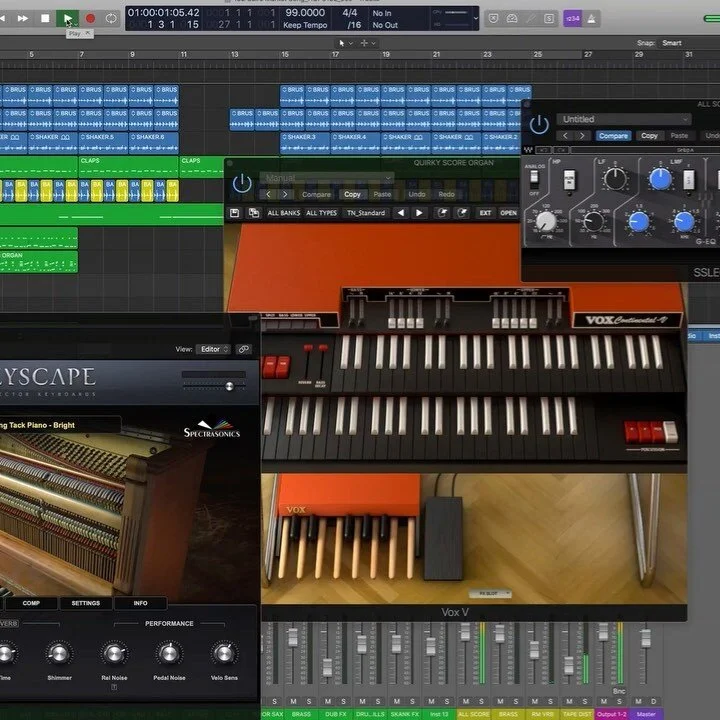Toggle Cycle mode in the transport

tap(111, 18)
